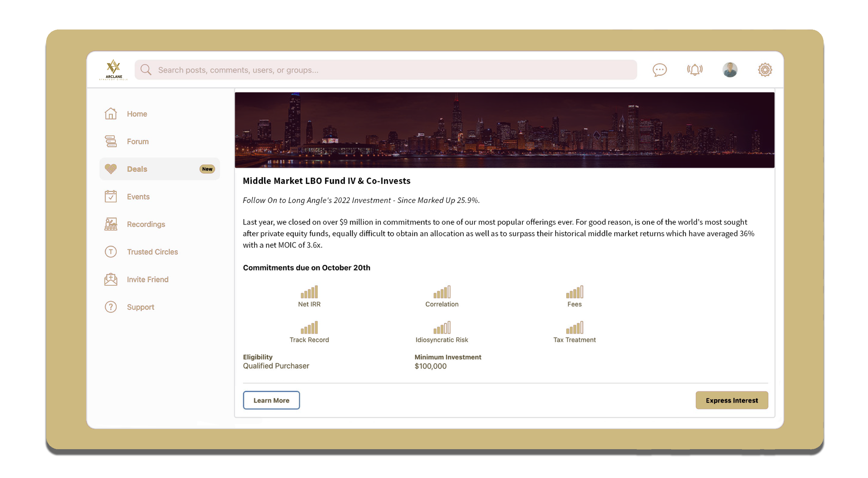Image resolution: width=868 pixels, height=478 pixels.
Task: Click the city skyline banner image
Action: pyautogui.click(x=504, y=130)
